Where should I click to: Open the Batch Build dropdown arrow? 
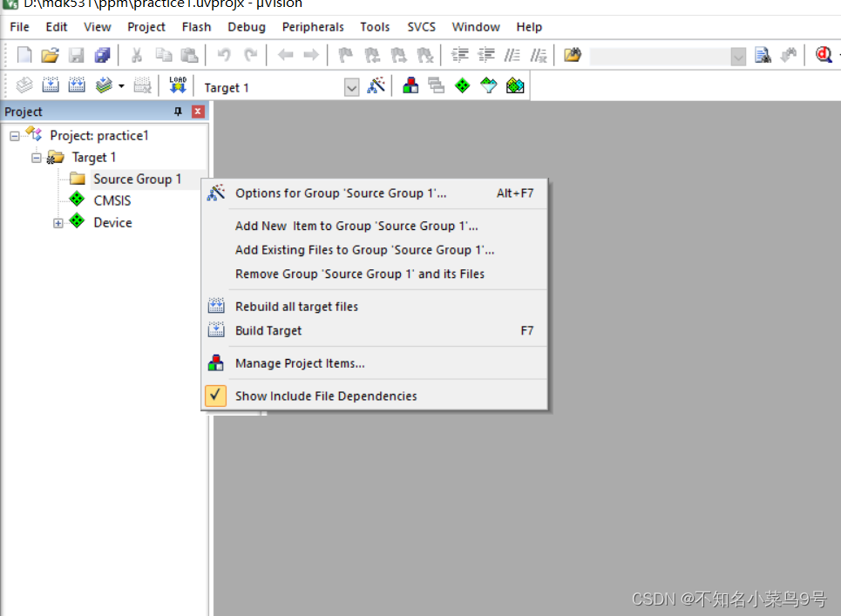click(122, 85)
